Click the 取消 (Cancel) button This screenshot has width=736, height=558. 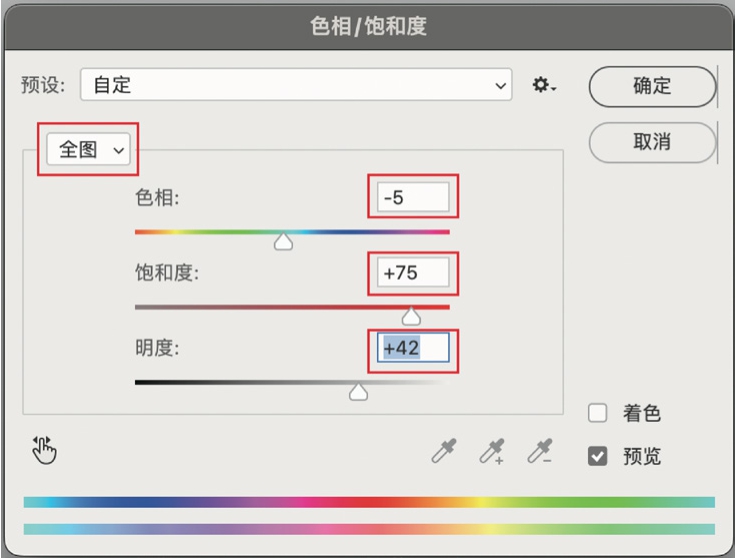point(652,142)
